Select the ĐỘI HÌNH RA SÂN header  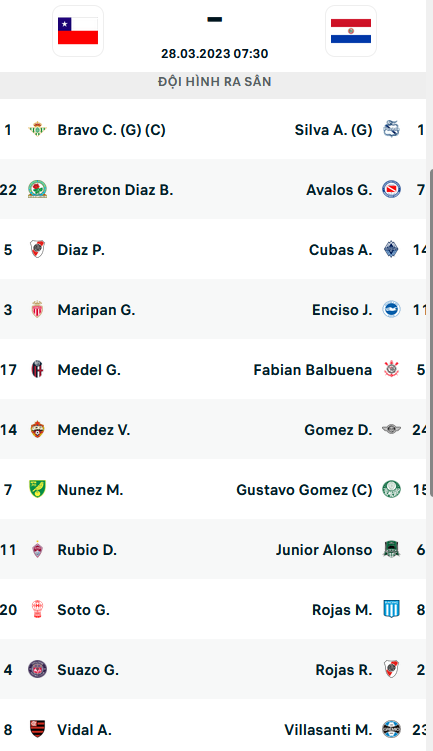[215, 82]
